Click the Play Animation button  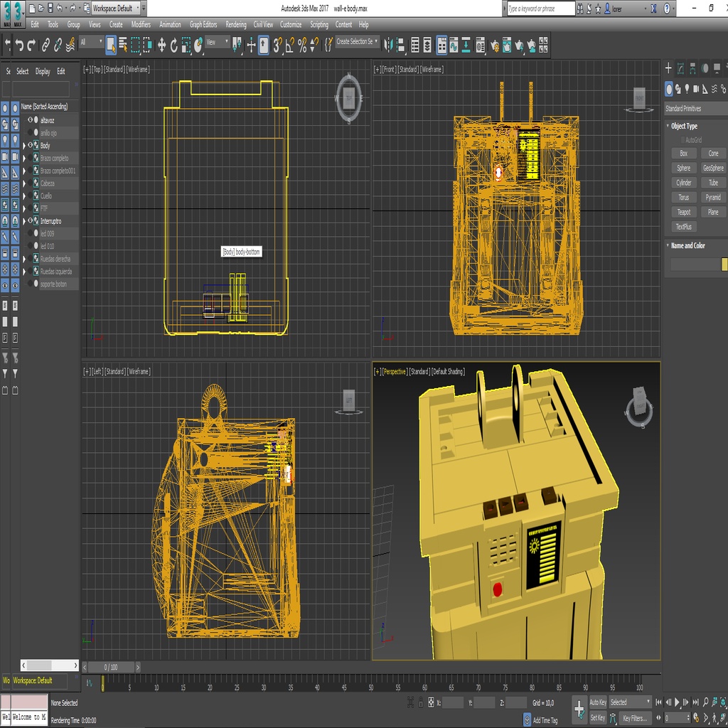[x=678, y=702]
